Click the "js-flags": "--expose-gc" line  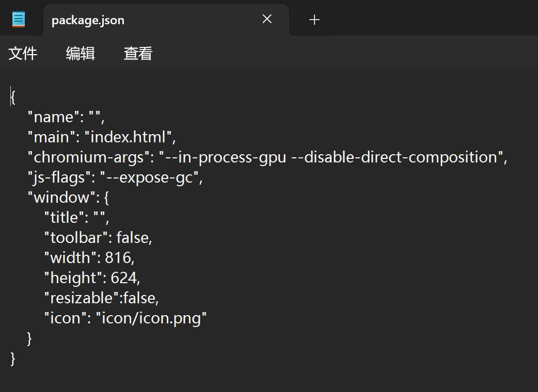(115, 177)
